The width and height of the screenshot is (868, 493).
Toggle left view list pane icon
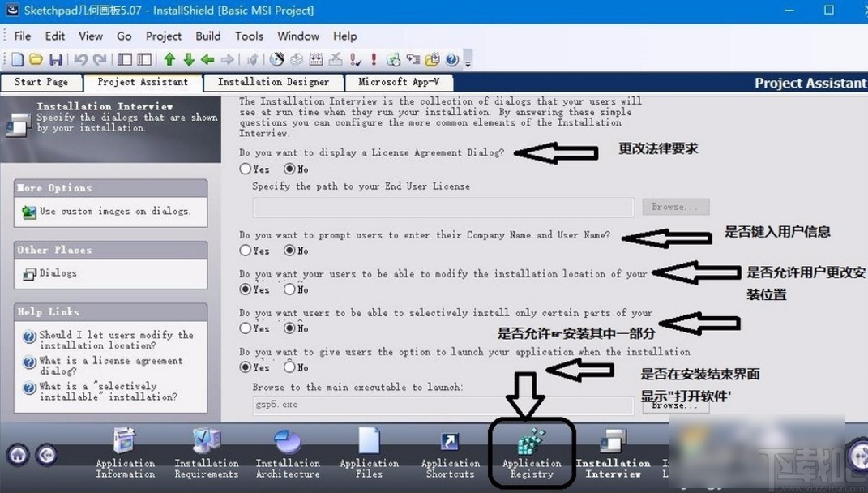[125, 59]
